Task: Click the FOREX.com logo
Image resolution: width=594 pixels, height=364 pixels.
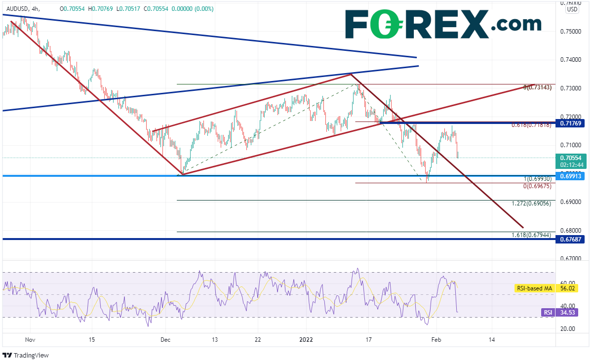Action: tap(442, 24)
